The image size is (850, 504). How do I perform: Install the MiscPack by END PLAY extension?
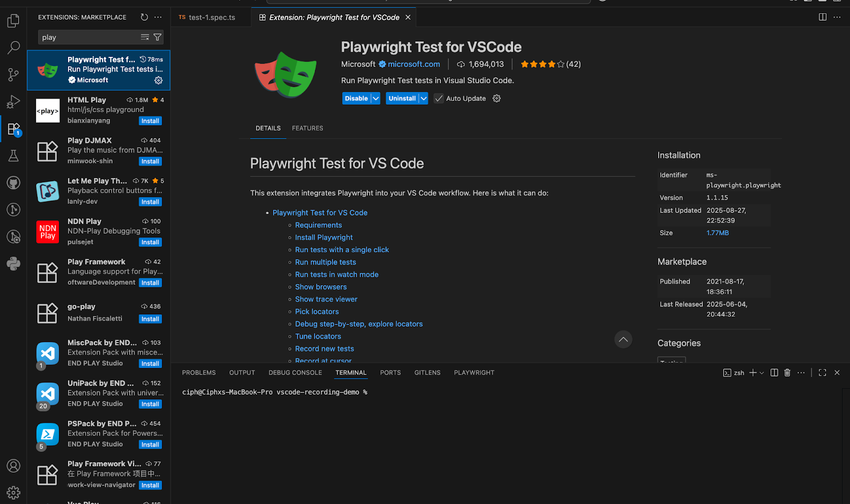(150, 364)
